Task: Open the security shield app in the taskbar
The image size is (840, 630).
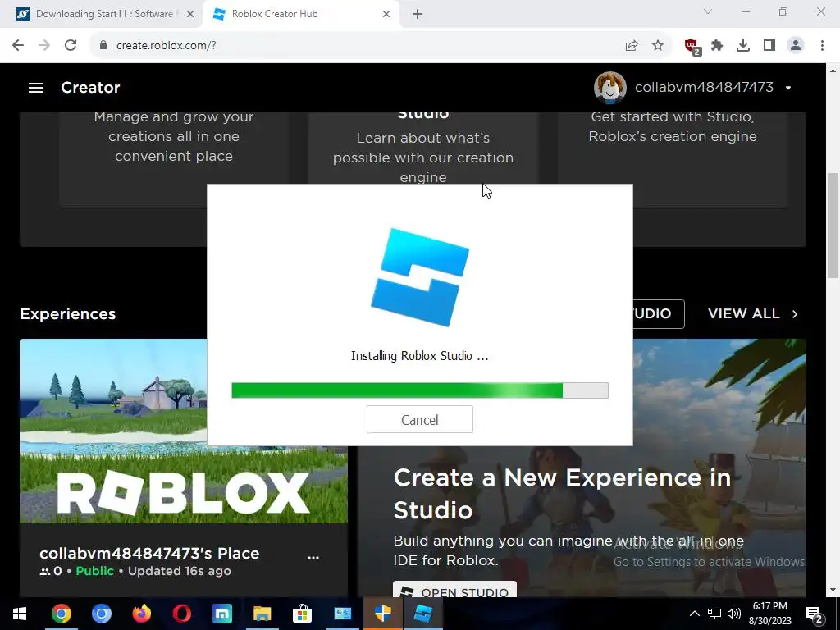Action: pos(382,614)
